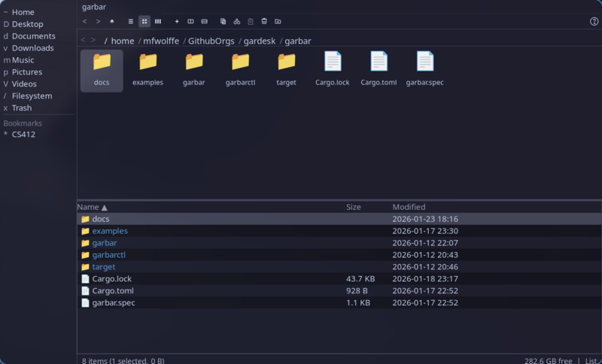
Task: Select the target row in list pane
Action: 339,267
